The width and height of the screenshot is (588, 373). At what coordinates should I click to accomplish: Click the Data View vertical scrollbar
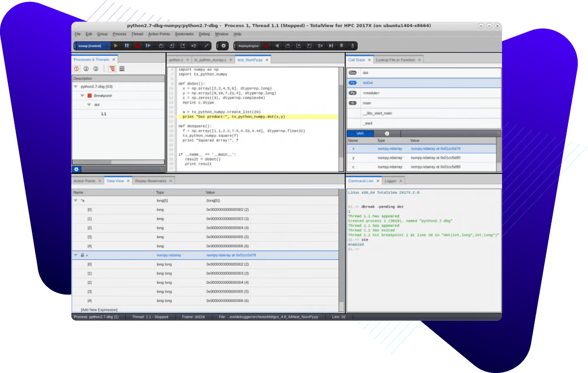click(341, 250)
